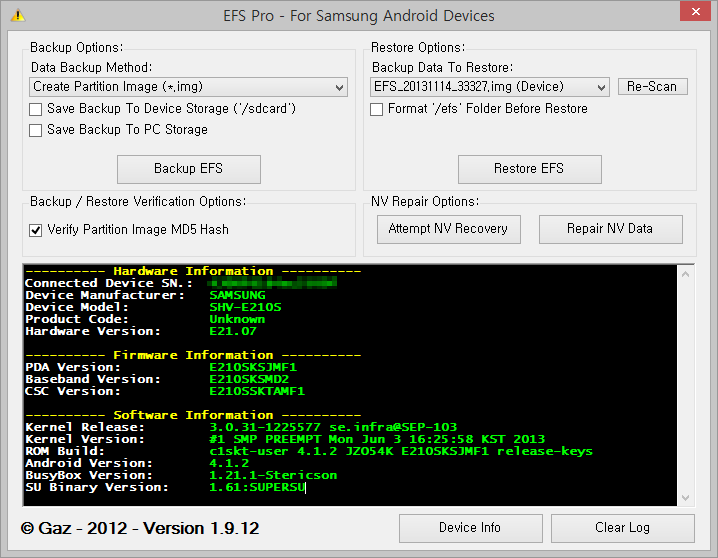Image resolution: width=718 pixels, height=558 pixels.
Task: Click the Firmware Information header in log
Action: 193,355
